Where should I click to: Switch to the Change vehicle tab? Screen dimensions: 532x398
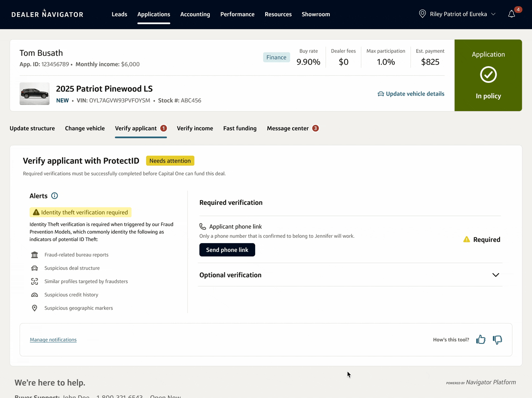point(85,128)
